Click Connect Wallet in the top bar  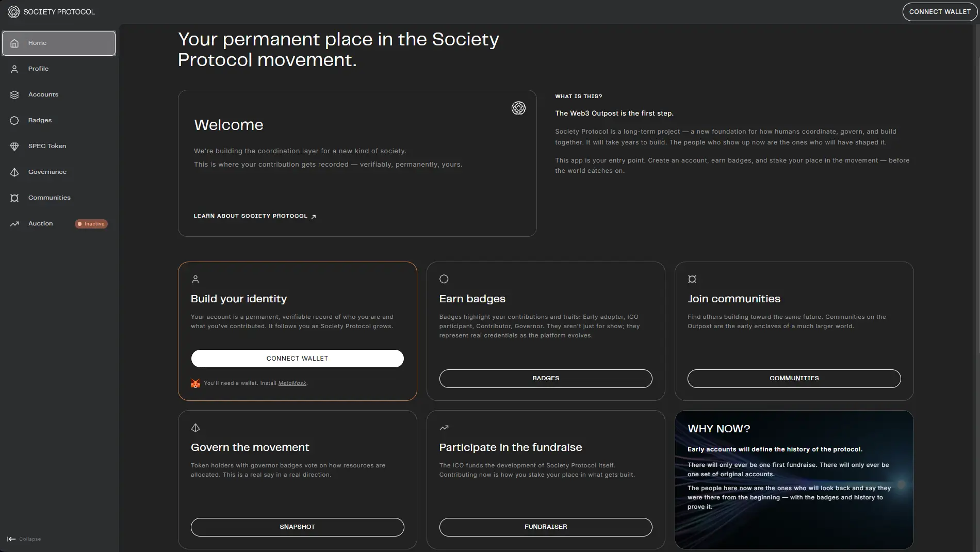click(940, 12)
